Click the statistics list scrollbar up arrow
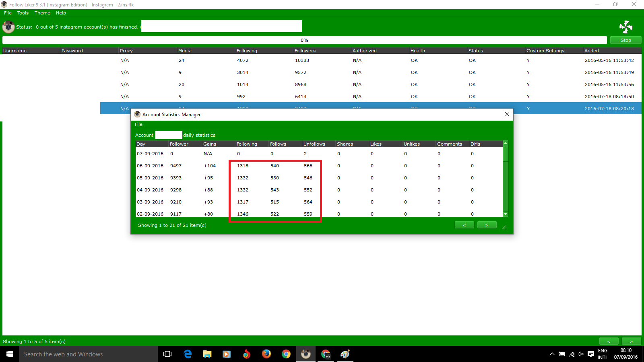 [x=506, y=143]
